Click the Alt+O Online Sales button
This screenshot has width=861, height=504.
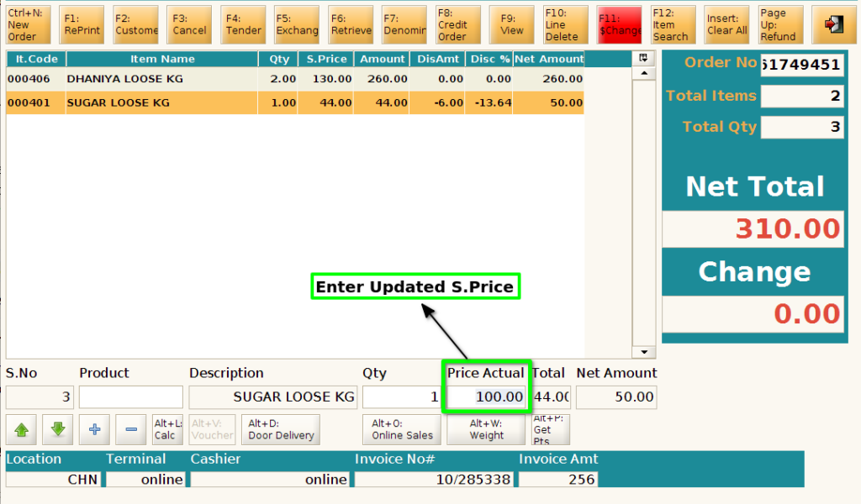tap(402, 429)
